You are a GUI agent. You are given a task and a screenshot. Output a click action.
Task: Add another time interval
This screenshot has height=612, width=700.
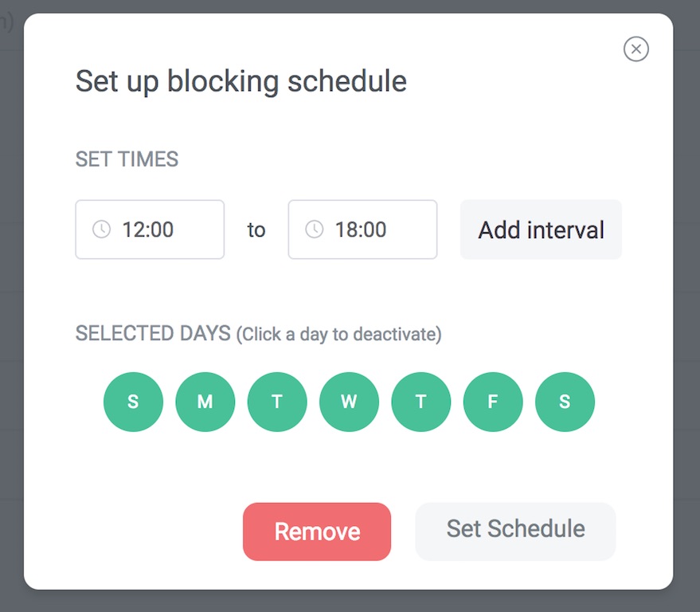(x=541, y=229)
